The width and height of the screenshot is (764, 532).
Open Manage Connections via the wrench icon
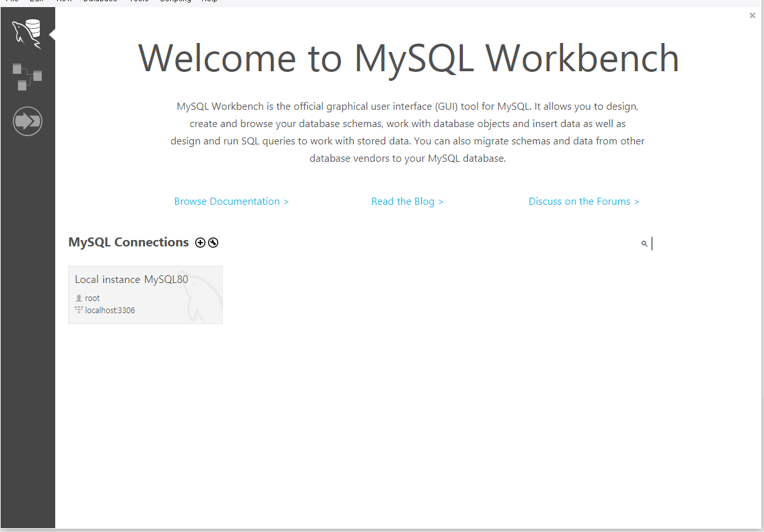click(x=213, y=243)
